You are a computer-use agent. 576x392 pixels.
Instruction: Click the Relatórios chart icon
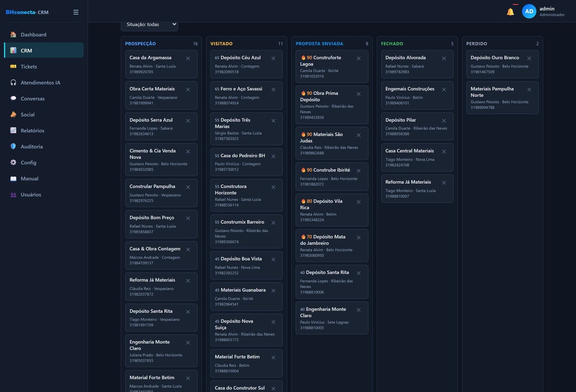(x=13, y=130)
